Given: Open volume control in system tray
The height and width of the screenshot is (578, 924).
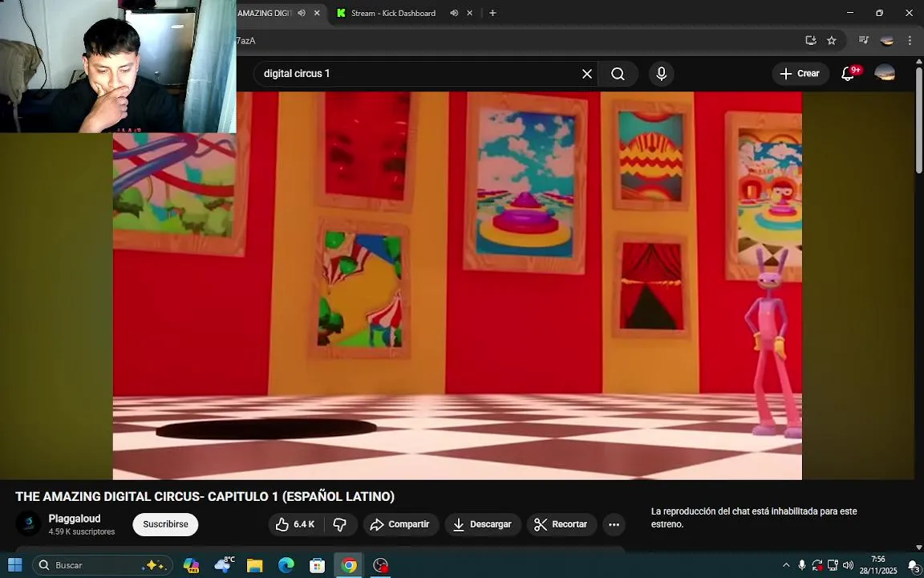Looking at the screenshot, I should [848, 565].
